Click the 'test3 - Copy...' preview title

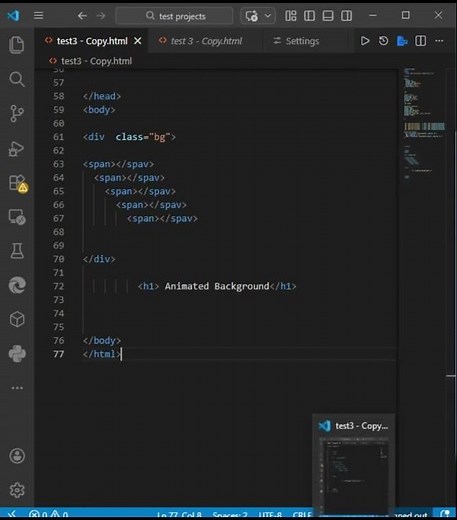pos(362,426)
